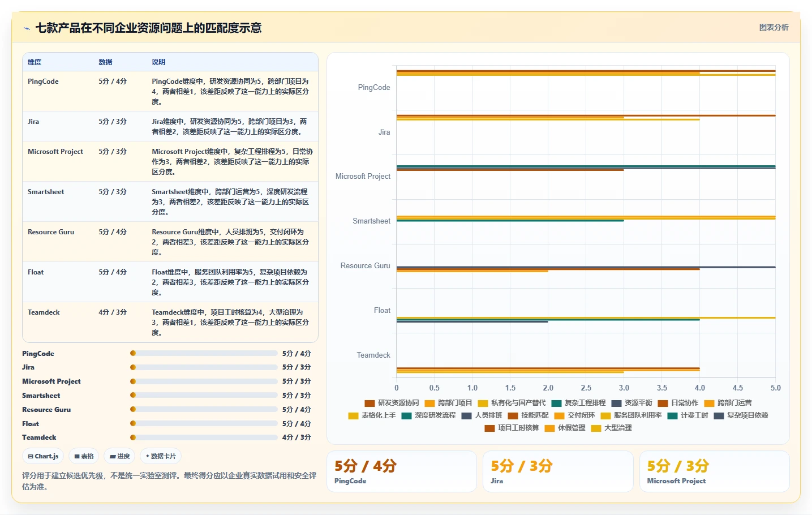
Task: Click the Teamdeck table score '4分 / 3分'
Action: 113,312
